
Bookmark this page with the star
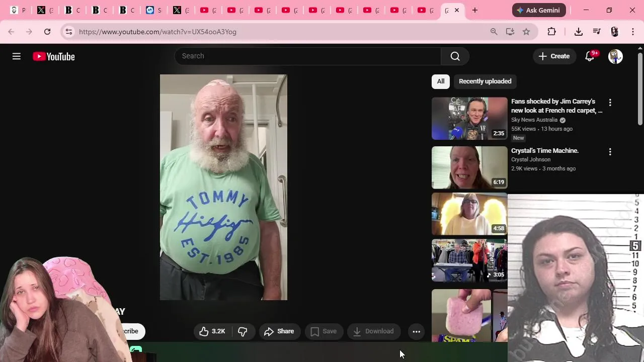(526, 32)
